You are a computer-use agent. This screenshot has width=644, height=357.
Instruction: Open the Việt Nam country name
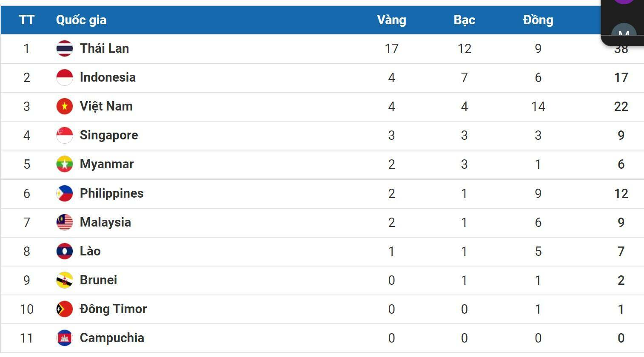pos(106,106)
